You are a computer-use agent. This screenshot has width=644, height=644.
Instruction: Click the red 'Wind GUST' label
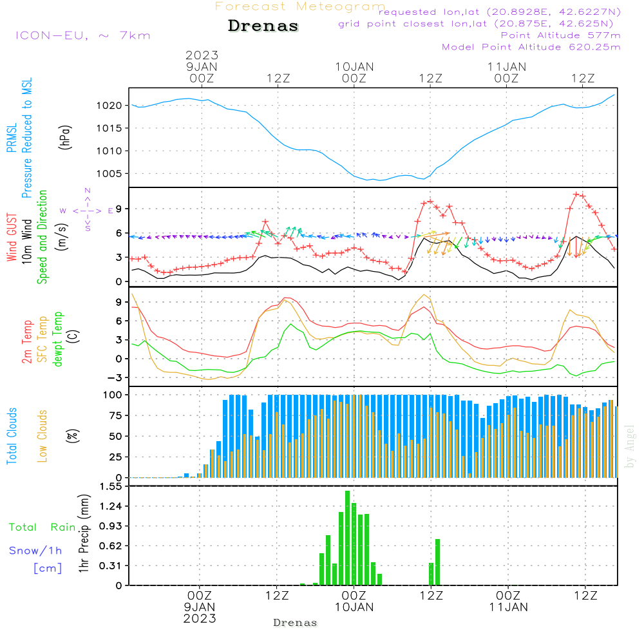point(12,237)
